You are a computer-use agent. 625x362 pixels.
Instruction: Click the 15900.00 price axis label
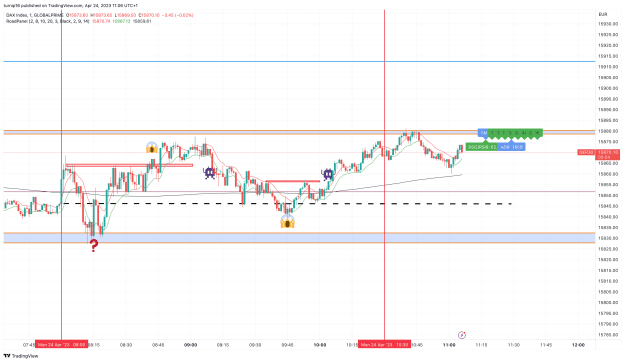click(x=608, y=88)
